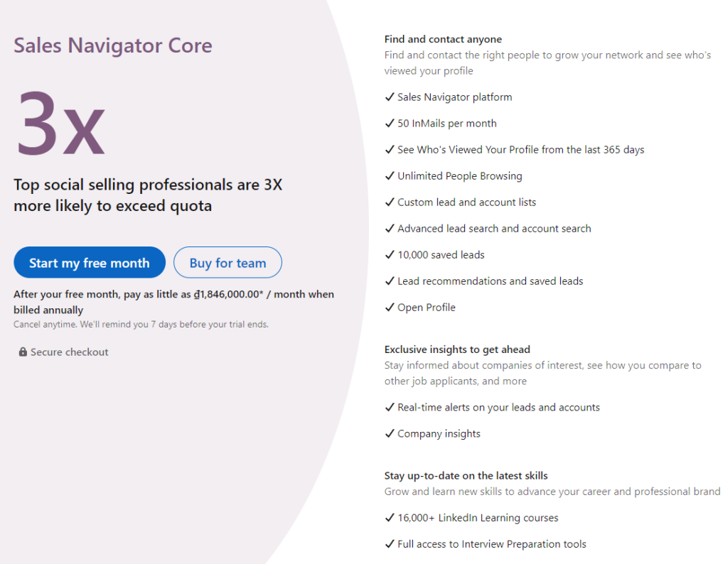Click the large 3x graphic
Screen dimensions: 728x564
(60, 124)
